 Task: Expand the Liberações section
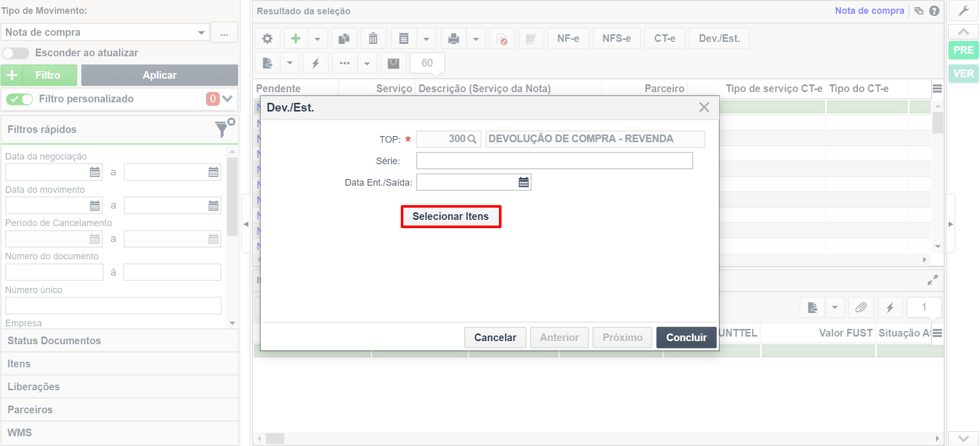(x=120, y=387)
